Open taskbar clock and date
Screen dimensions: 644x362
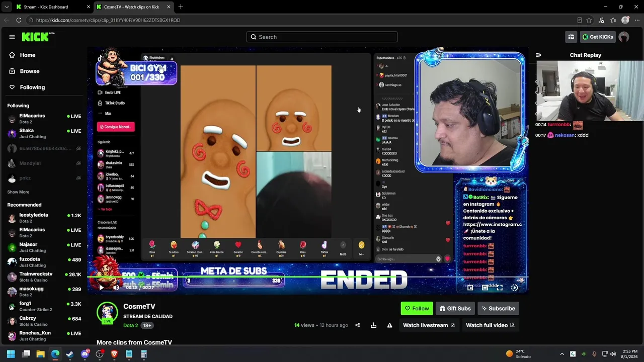tap(629, 354)
